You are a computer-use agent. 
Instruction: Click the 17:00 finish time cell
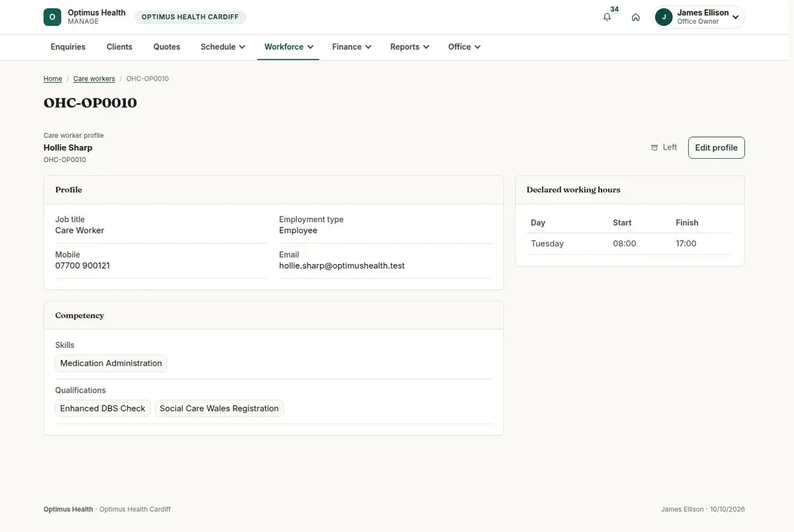(686, 244)
